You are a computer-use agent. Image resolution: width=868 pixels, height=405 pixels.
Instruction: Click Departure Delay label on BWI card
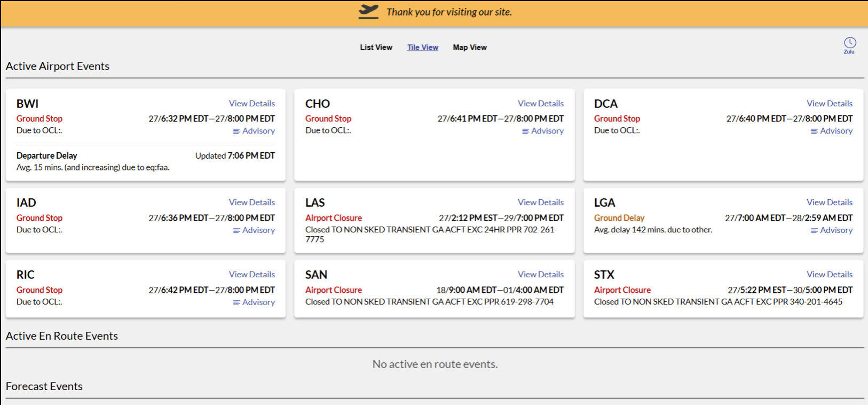click(47, 155)
